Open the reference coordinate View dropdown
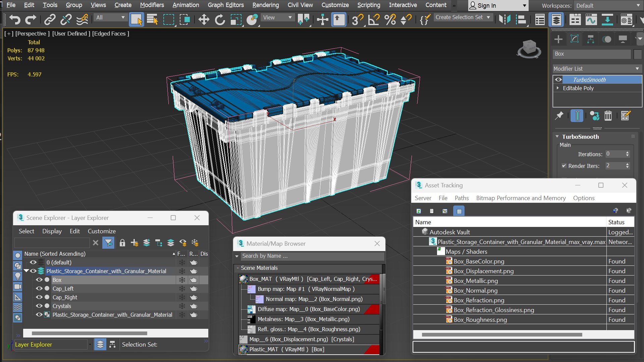Viewport: 644px width, 362px height. click(x=277, y=17)
